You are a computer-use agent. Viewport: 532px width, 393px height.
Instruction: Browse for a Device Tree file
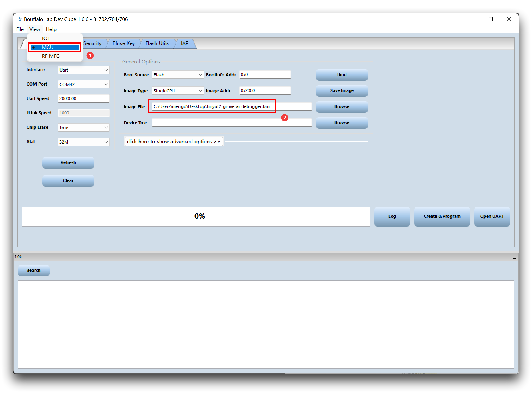(342, 123)
